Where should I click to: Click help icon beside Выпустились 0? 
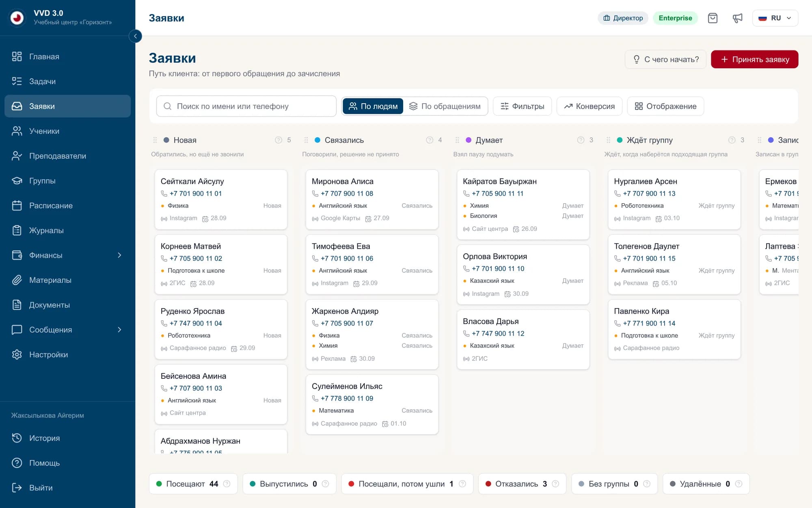[x=325, y=484]
